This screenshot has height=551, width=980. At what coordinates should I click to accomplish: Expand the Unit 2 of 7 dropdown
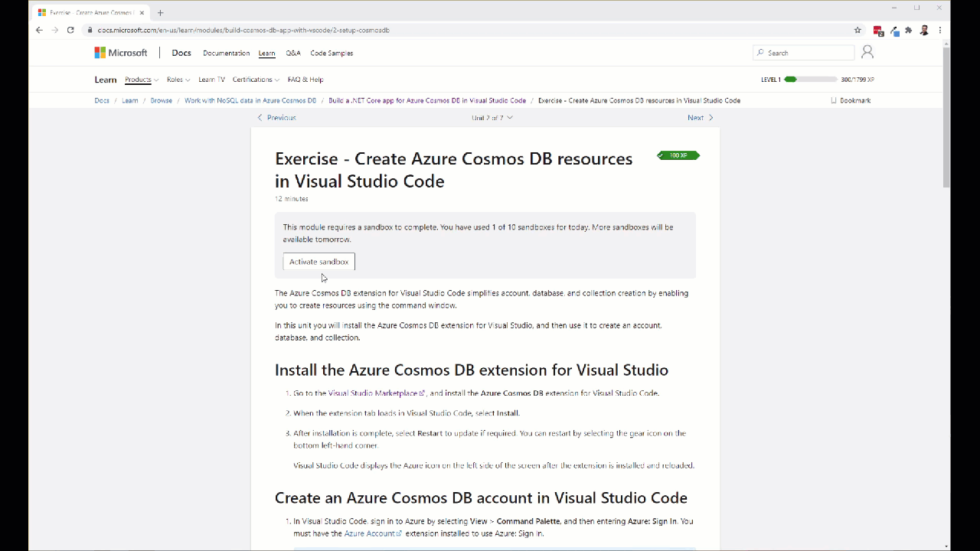[x=492, y=118]
